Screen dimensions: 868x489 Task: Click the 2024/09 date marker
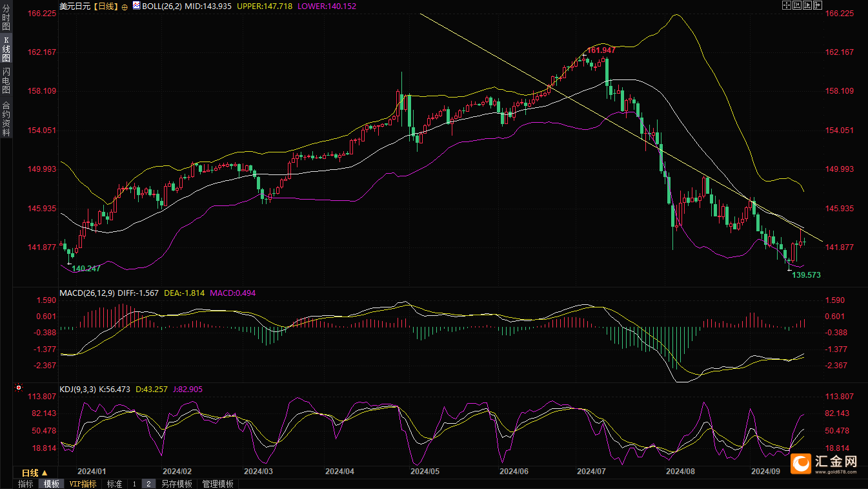(x=765, y=472)
